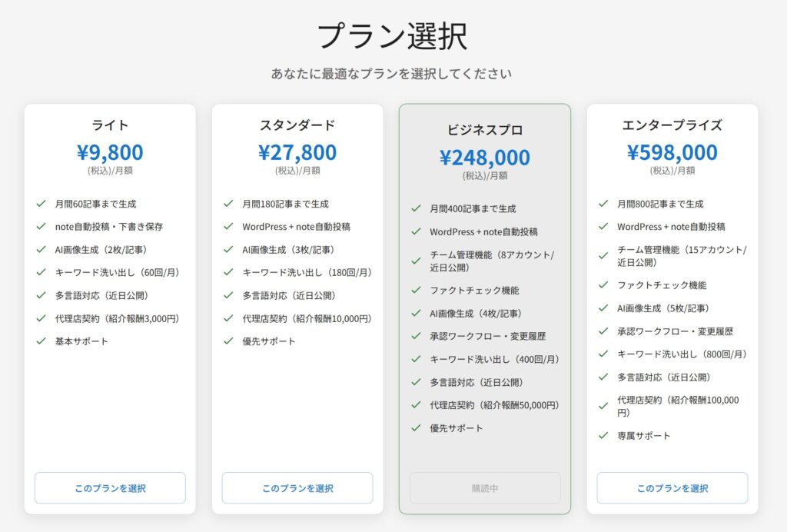Select the スタンダード plan button
Viewport: 787px width, 532px height.
(297, 488)
